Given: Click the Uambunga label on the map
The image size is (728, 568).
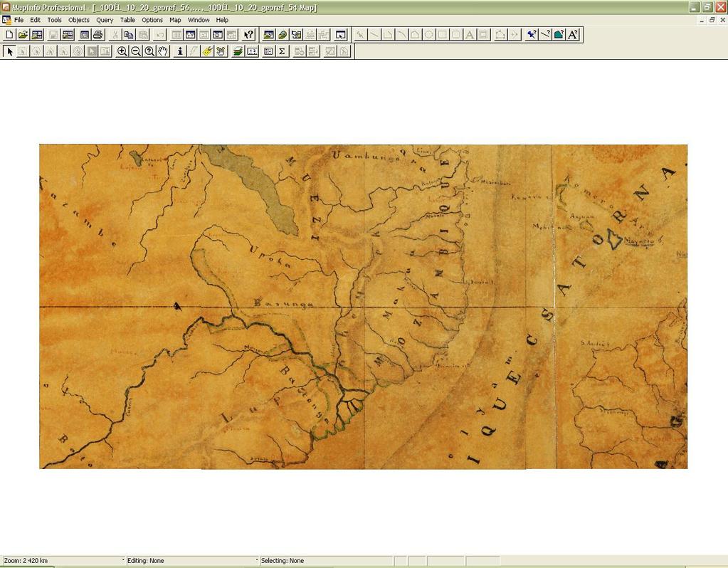Looking at the screenshot, I should (367, 156).
